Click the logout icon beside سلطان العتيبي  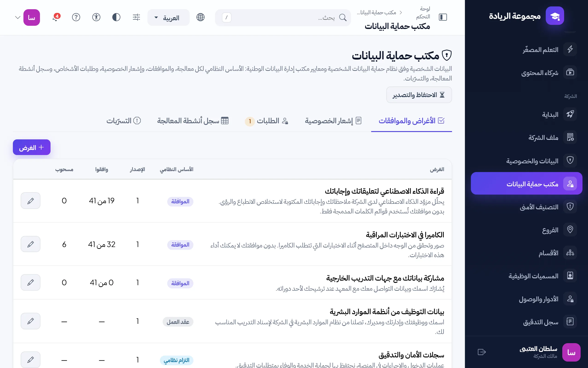pos(482,352)
